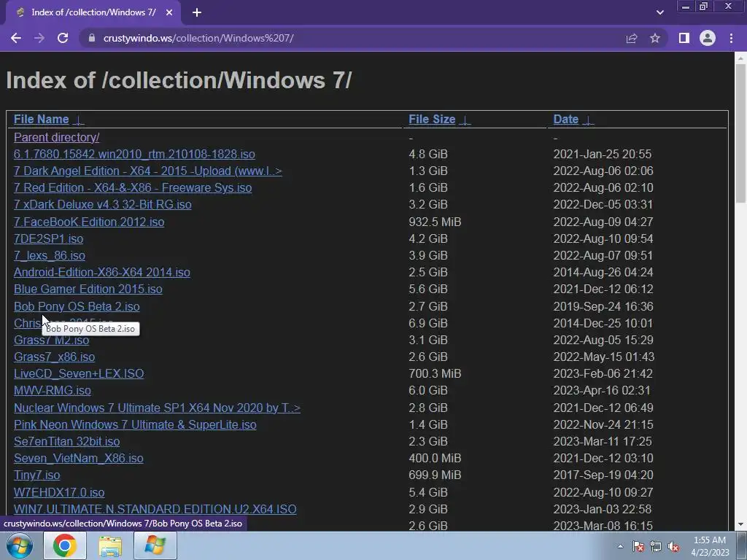This screenshot has height=560, width=747.
Task: Bookmark this page with the star icon
Action: coord(655,38)
